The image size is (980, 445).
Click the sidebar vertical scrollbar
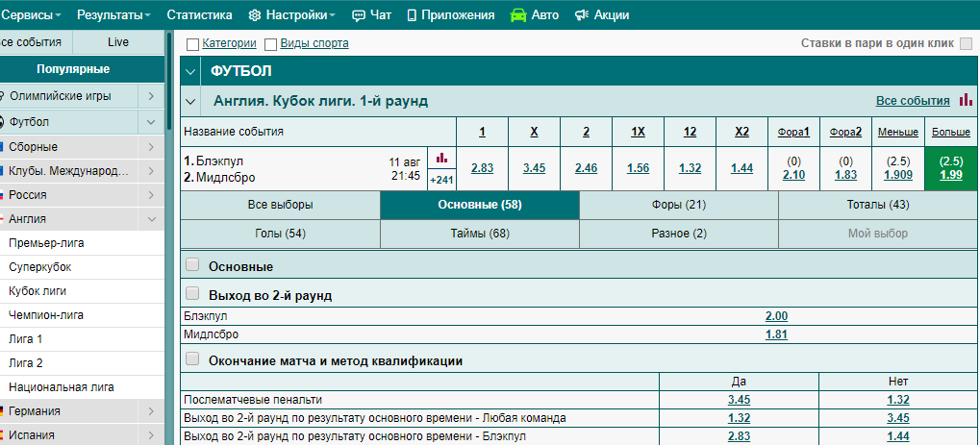[x=170, y=240]
